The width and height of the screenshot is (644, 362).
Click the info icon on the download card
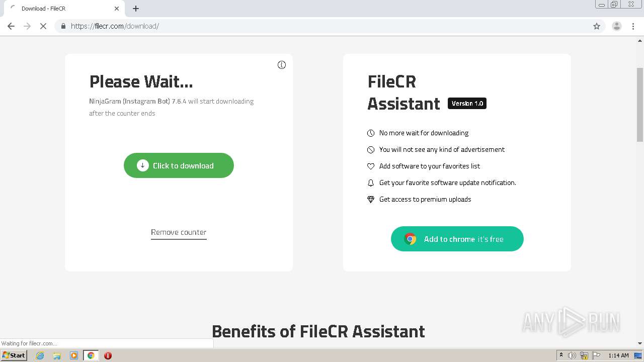coord(282,65)
